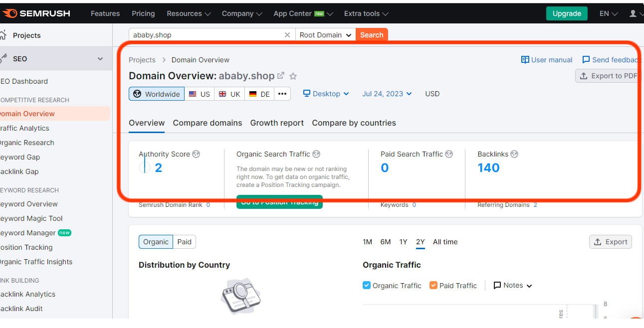Click the Authority Score globe icon
Screen dimensions: 644x328
click(x=196, y=154)
